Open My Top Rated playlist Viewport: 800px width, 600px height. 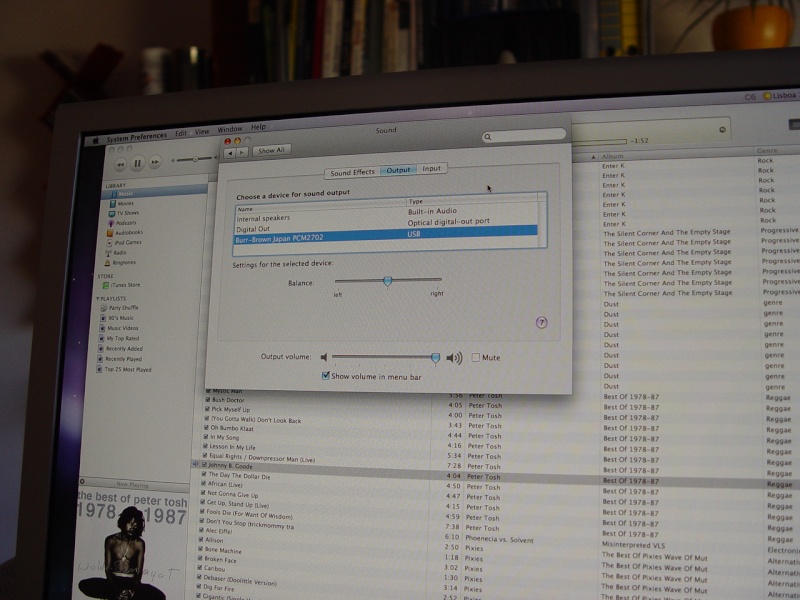click(122, 338)
